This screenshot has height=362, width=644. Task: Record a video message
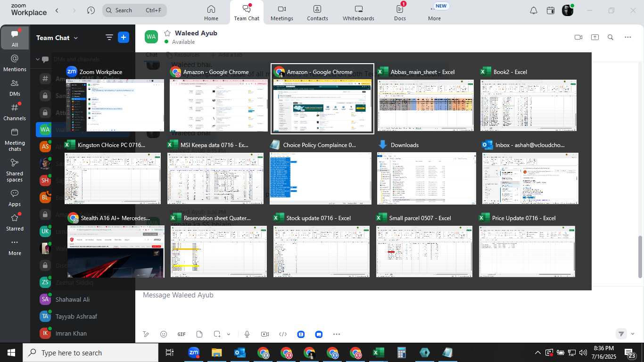265,334
